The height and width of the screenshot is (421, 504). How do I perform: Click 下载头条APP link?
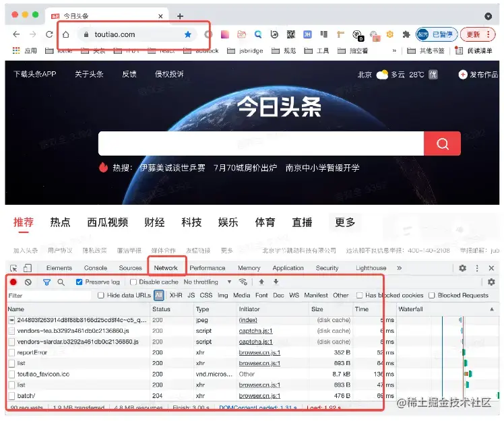point(35,74)
